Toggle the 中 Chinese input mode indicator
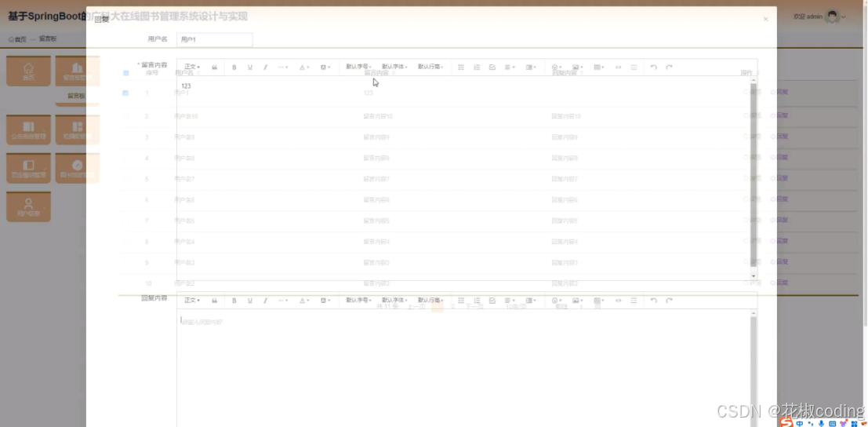This screenshot has height=427, width=868. coord(800,424)
